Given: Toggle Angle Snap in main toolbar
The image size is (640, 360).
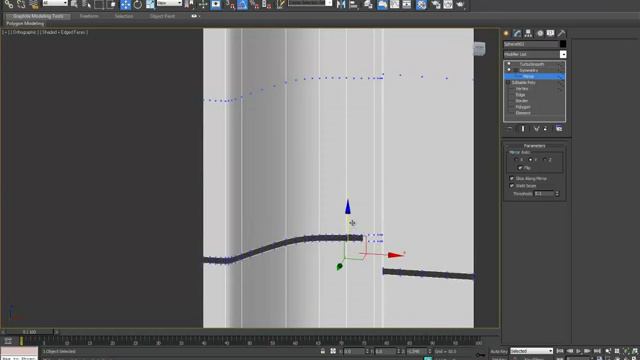Looking at the screenshot, I should tap(242, 4).
